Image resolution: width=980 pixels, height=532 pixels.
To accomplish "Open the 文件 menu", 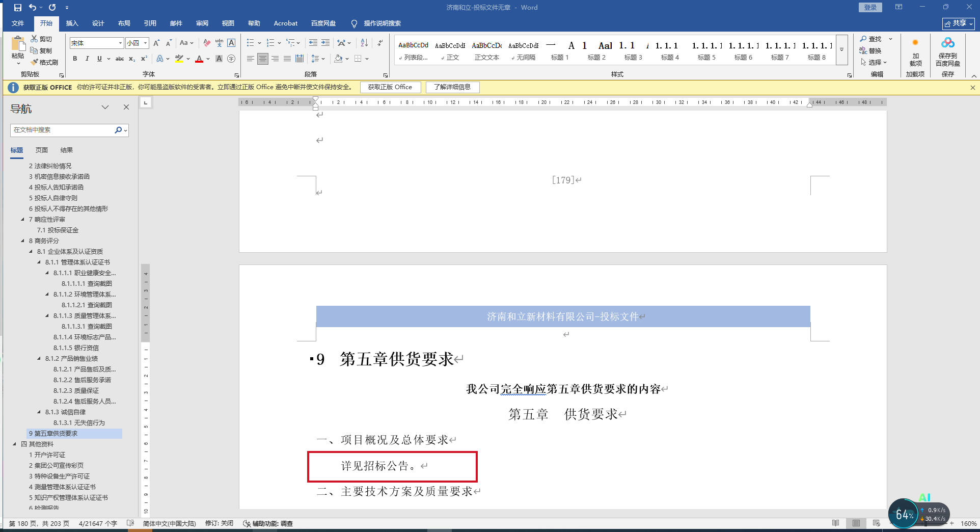I will 18,23.
